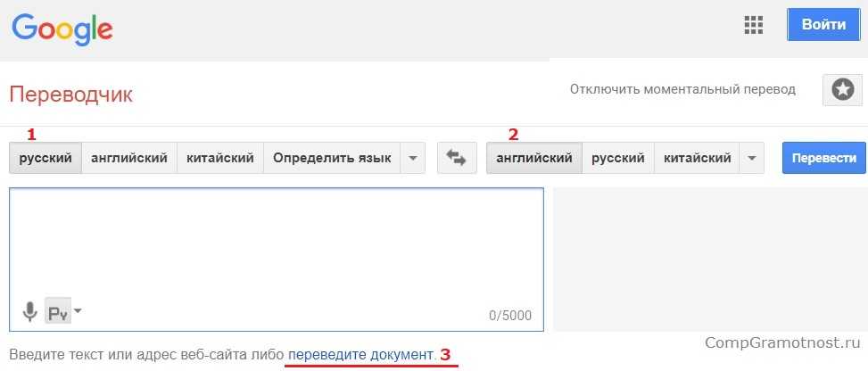Open the переведите документ link
This screenshot has height=371, width=868.
coord(360,354)
